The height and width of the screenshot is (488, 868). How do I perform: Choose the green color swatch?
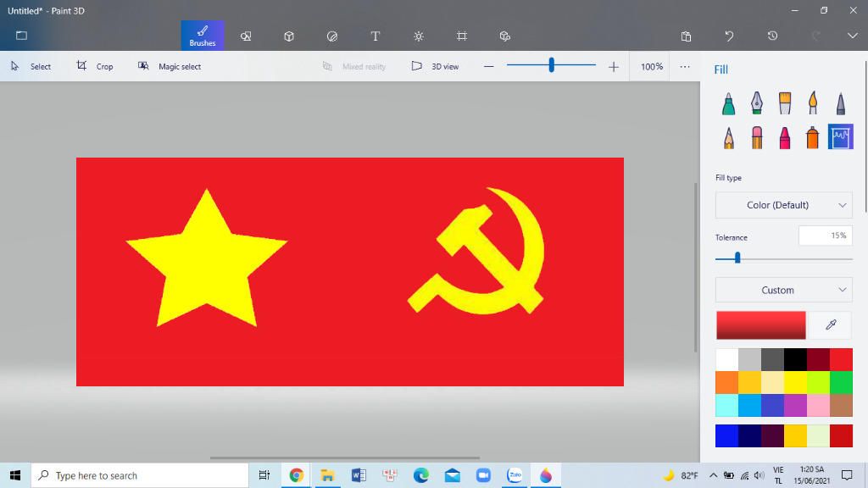(x=842, y=382)
